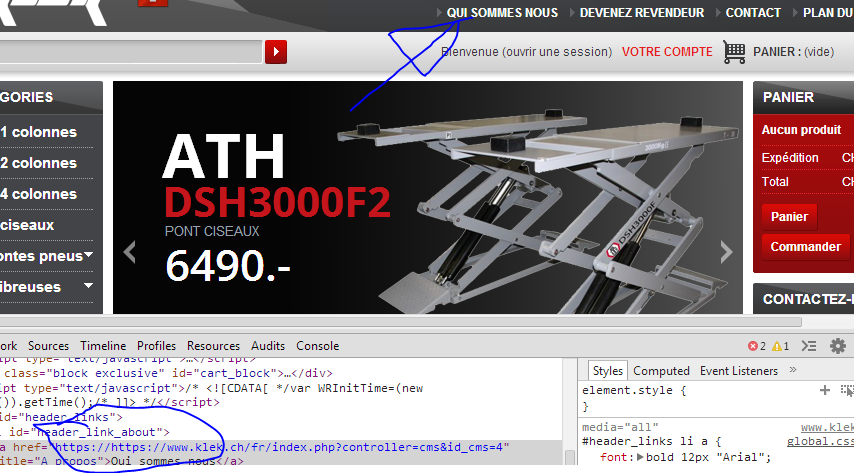This screenshot has height=473, width=854.
Task: Open the DEVENEZ REVENDEUR link
Action: coord(642,13)
